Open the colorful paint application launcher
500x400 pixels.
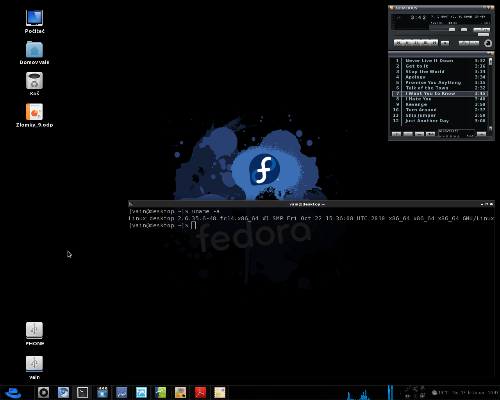tap(180, 393)
